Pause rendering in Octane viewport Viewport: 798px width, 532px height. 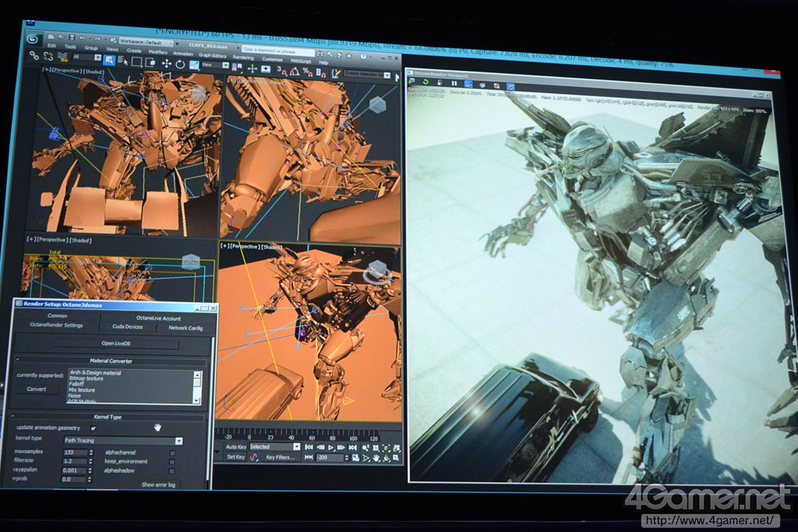tap(454, 83)
